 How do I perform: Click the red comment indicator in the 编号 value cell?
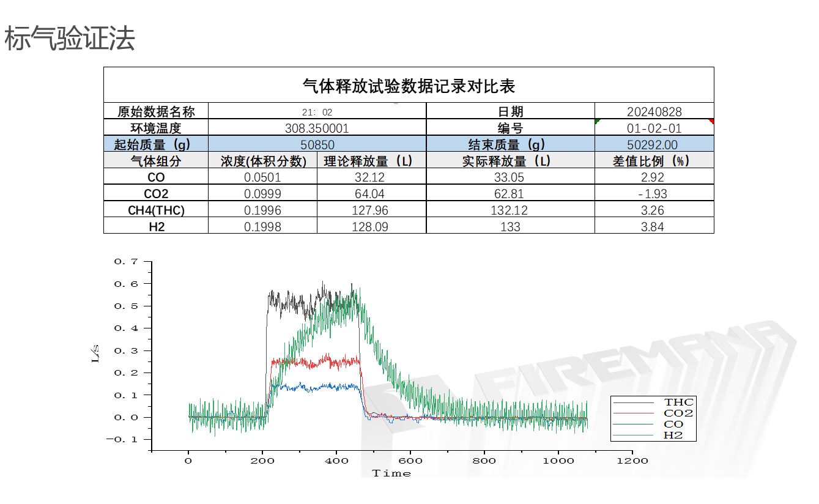coord(711,121)
